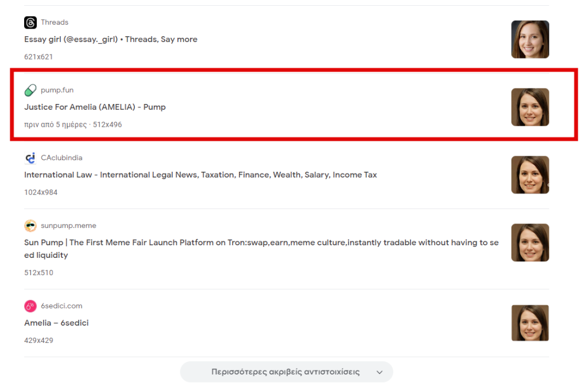This screenshot has height=386, width=588.
Task: Expand Περισσότερες ακριβείς αντιστοιχίσεις button
Action: (287, 372)
